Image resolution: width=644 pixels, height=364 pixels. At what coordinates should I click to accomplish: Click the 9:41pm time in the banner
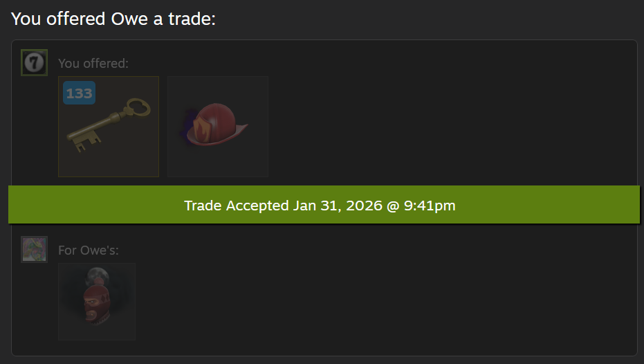[430, 206]
